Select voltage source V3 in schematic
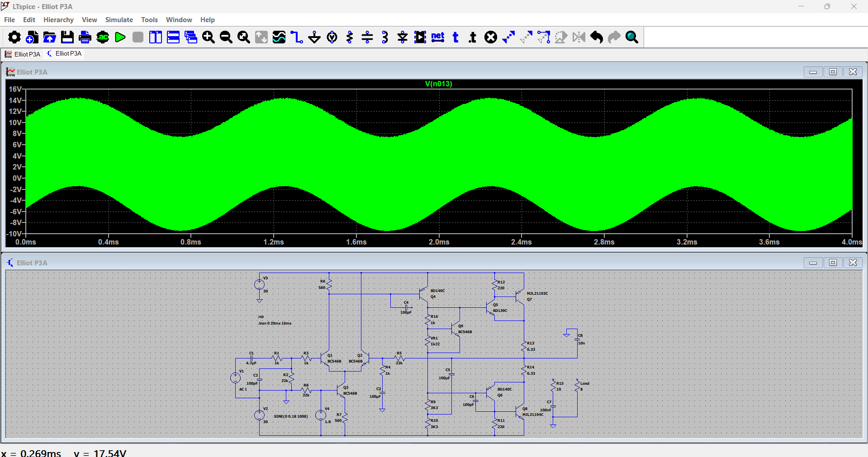The image size is (868, 457). 259,284
